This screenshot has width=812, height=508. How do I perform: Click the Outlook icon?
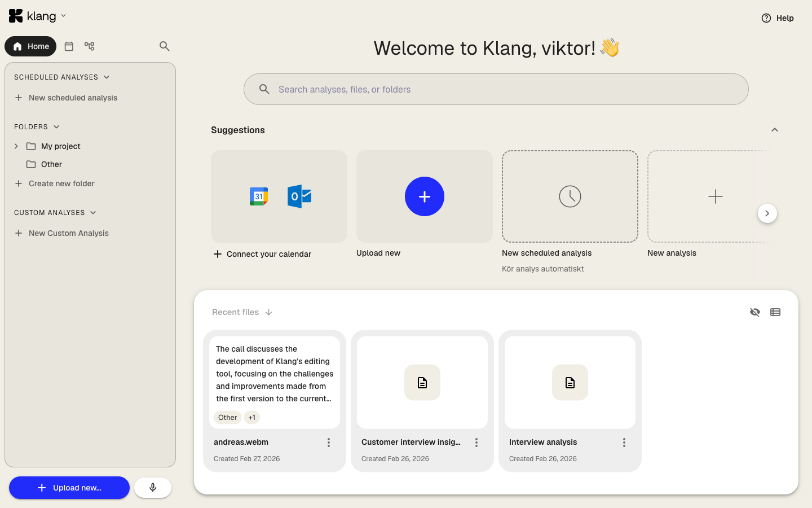coord(299,196)
